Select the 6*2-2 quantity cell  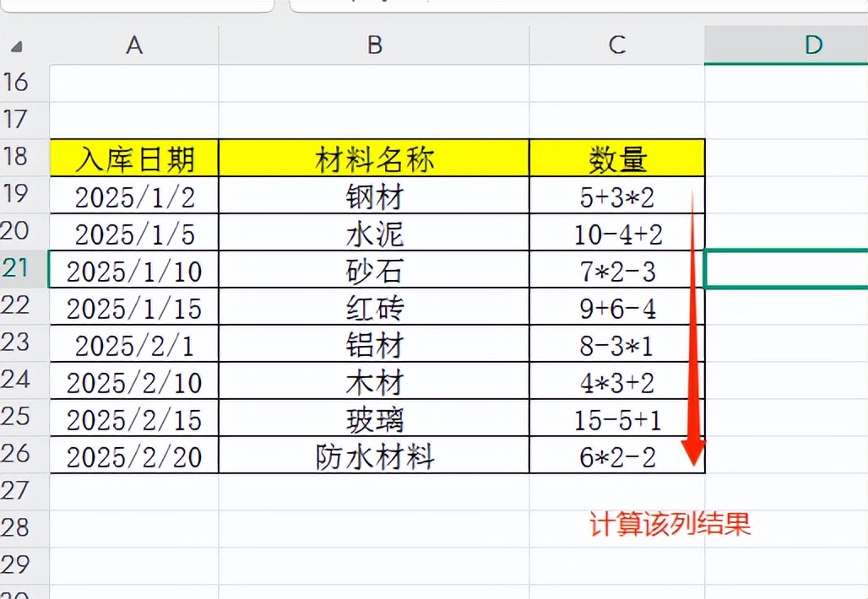click(x=616, y=454)
